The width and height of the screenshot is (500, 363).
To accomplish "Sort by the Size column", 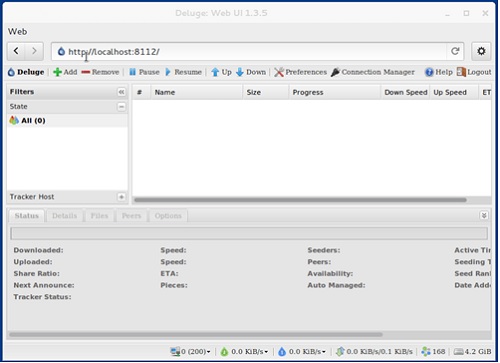I will pyautogui.click(x=266, y=92).
